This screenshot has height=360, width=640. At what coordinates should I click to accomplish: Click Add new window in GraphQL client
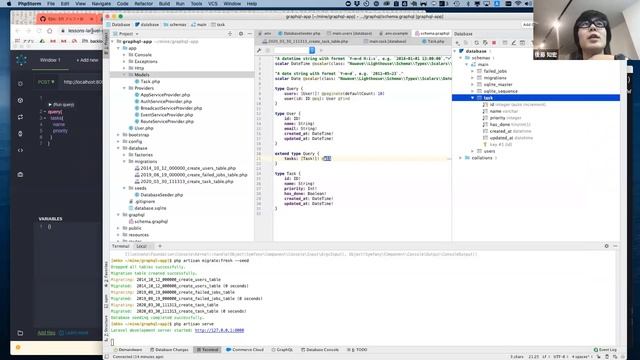pos(87,60)
